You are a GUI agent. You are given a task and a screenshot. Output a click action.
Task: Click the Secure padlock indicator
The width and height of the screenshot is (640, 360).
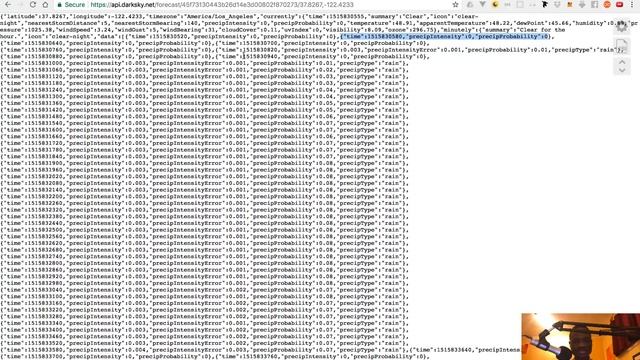[71, 4]
